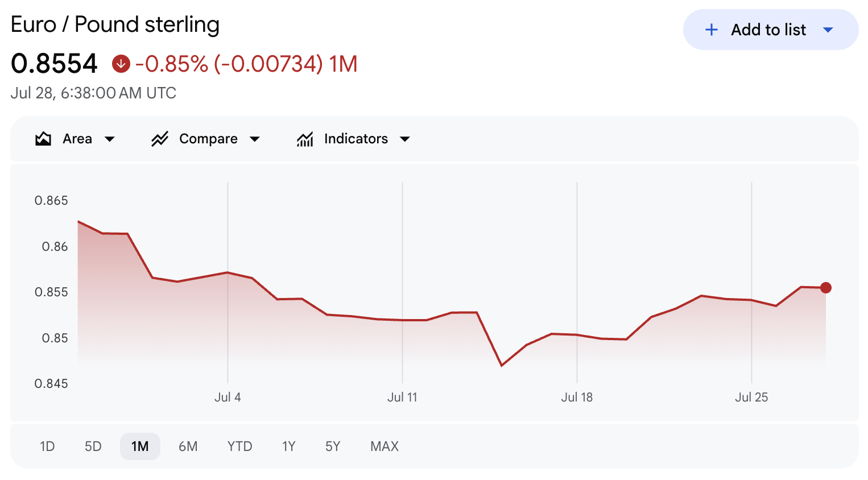Click the plus icon in Add to list
This screenshot has width=868, height=480.
click(711, 30)
